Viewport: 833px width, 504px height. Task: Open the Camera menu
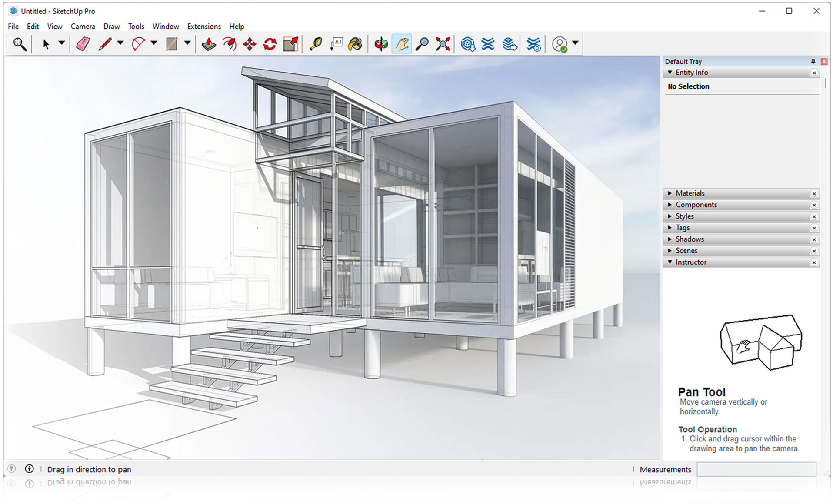(x=83, y=26)
